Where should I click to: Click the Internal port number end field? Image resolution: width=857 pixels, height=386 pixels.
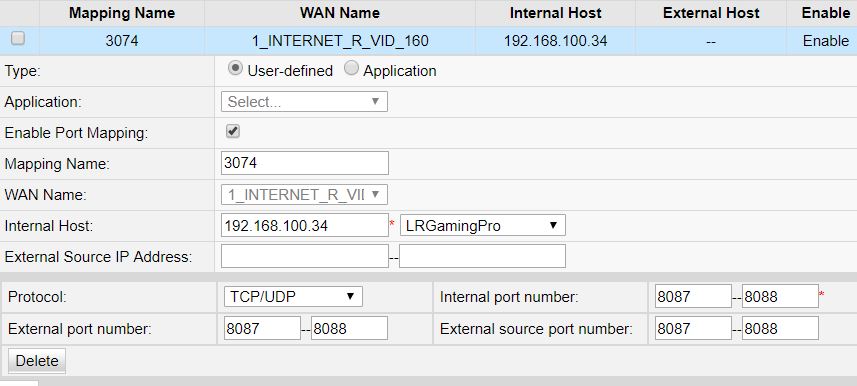[x=780, y=296]
